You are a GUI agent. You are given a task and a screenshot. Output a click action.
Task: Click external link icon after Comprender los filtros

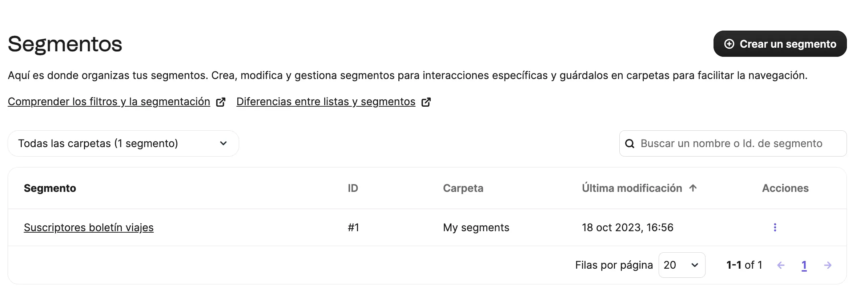[221, 102]
